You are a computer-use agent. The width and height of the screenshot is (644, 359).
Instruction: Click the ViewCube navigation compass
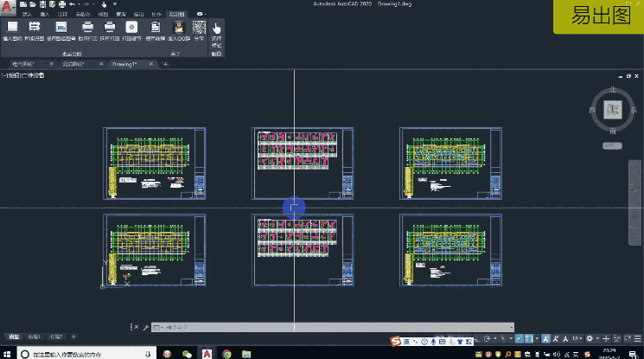tap(613, 110)
